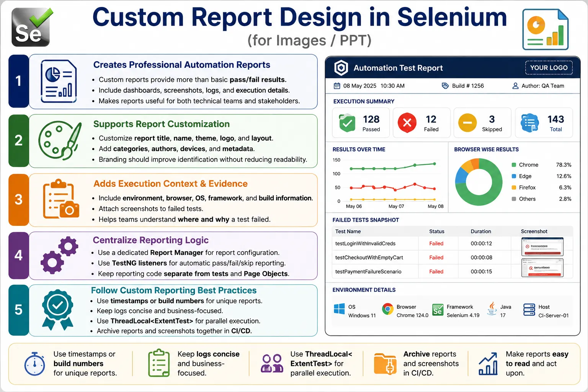Click the Supports Report Customization heading

pyautogui.click(x=162, y=124)
